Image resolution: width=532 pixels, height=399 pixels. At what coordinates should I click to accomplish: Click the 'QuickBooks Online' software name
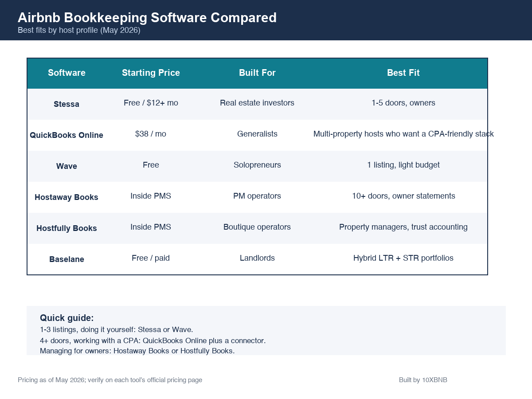tap(66, 135)
